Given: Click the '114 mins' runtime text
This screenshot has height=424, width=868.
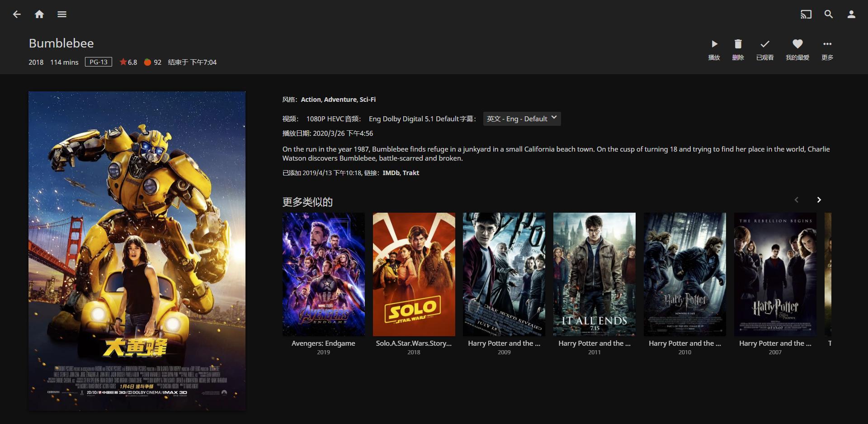Looking at the screenshot, I should pos(64,62).
